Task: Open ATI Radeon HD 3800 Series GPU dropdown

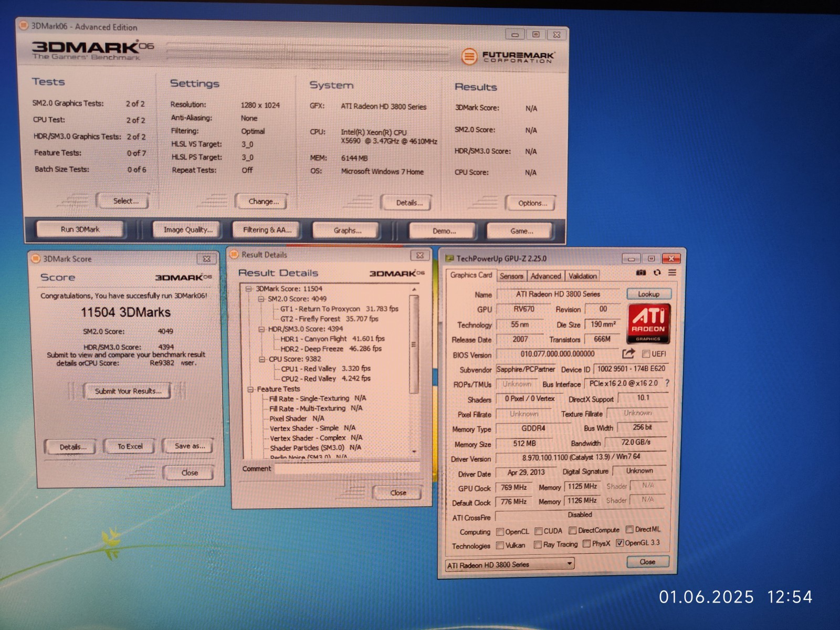Action: click(510, 564)
